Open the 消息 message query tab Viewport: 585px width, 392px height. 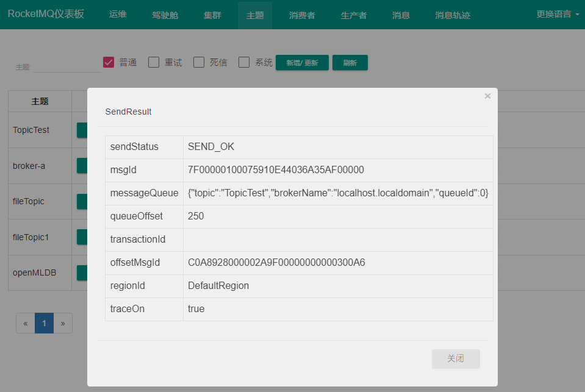tap(401, 15)
